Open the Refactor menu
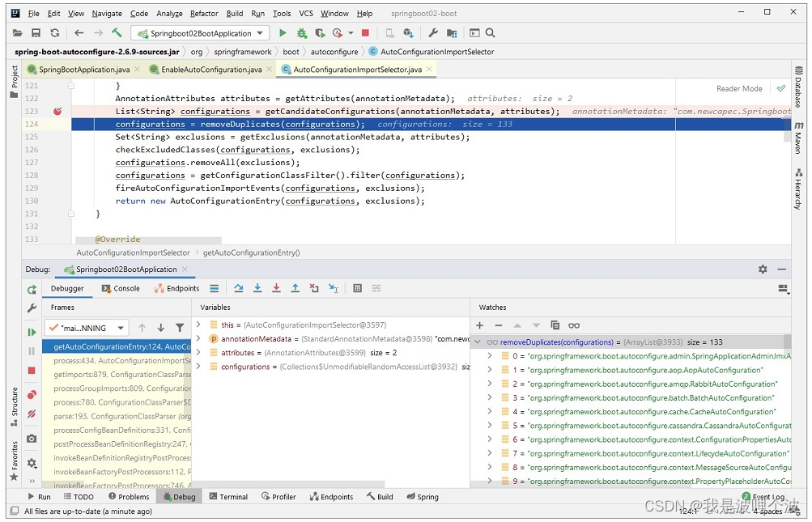The image size is (812, 522). [x=204, y=14]
